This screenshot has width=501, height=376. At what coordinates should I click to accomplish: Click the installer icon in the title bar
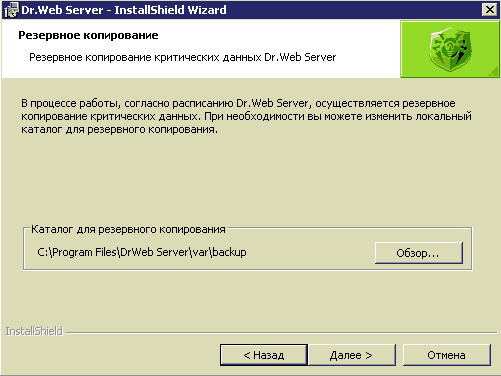(11, 10)
